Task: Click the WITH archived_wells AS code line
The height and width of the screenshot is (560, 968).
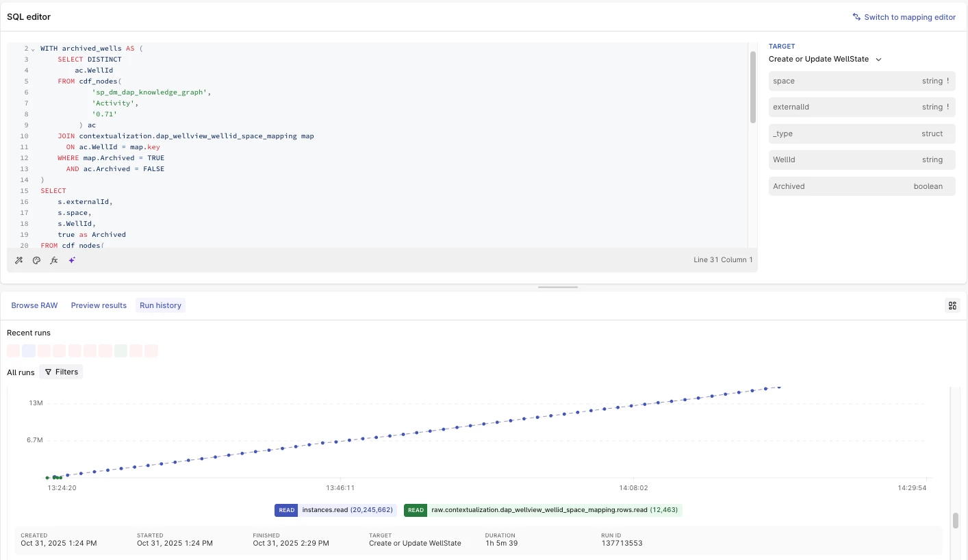Action: (x=91, y=49)
